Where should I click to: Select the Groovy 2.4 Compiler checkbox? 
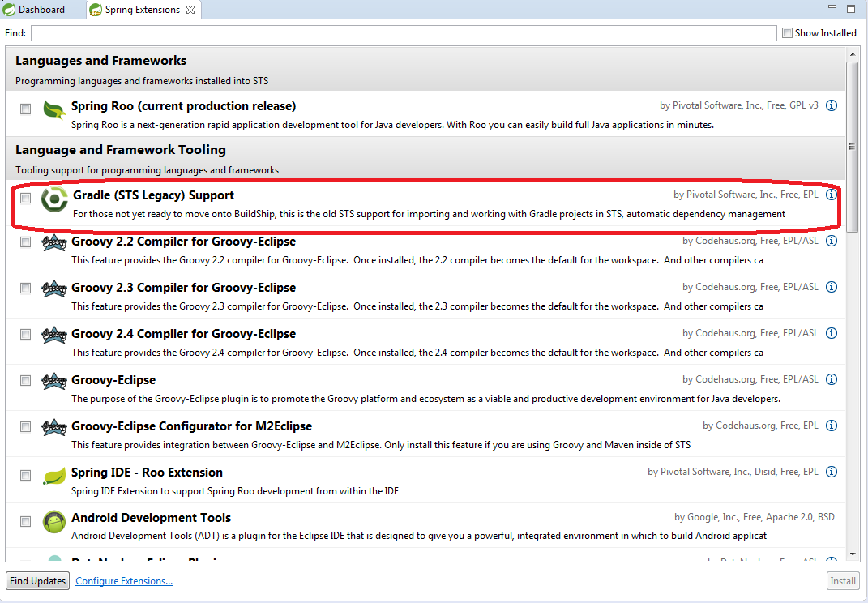click(25, 334)
